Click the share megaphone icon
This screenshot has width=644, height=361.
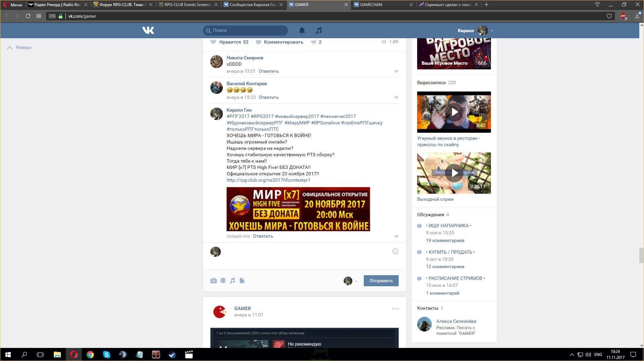point(313,42)
